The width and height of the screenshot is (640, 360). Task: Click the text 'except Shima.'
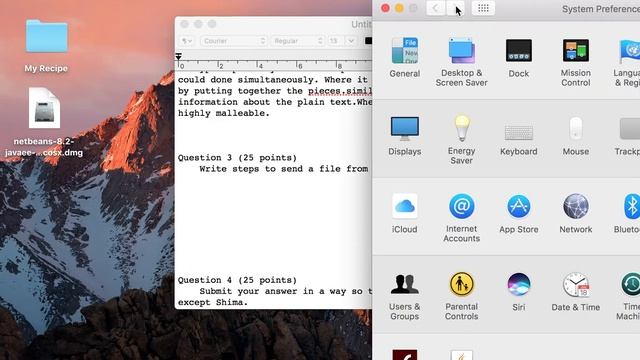[213, 302]
